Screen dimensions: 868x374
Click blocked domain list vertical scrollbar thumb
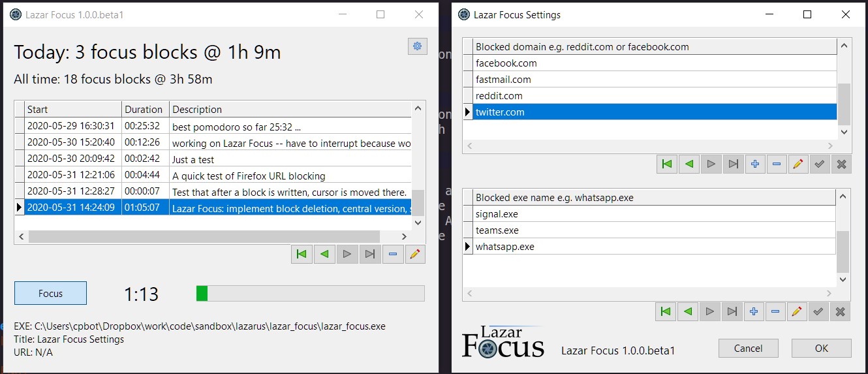tap(845, 104)
